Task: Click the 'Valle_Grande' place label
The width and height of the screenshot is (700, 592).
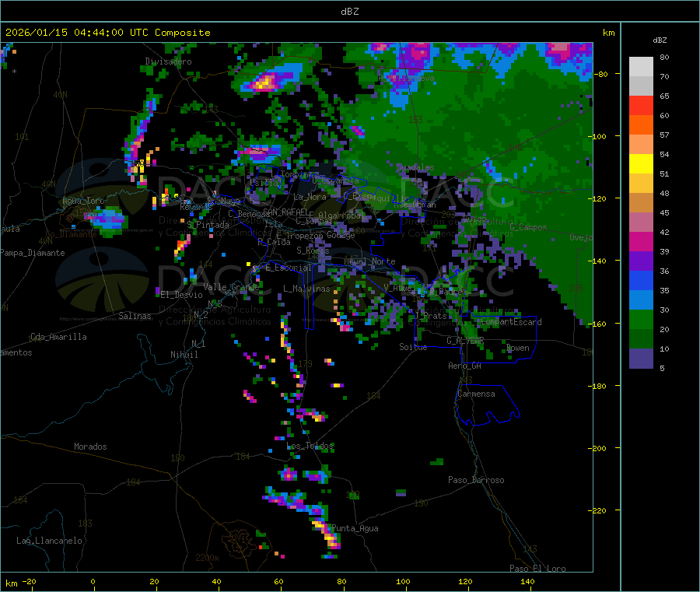Action: (x=231, y=286)
